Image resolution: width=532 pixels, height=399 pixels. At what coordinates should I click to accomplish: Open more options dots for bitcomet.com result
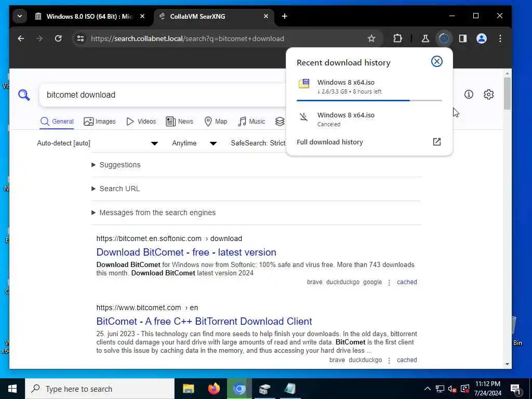(389, 360)
